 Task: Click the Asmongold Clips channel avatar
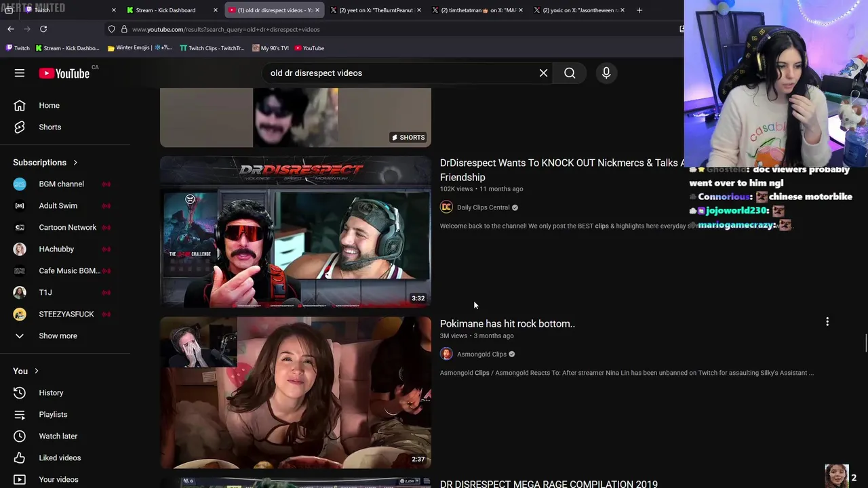446,354
